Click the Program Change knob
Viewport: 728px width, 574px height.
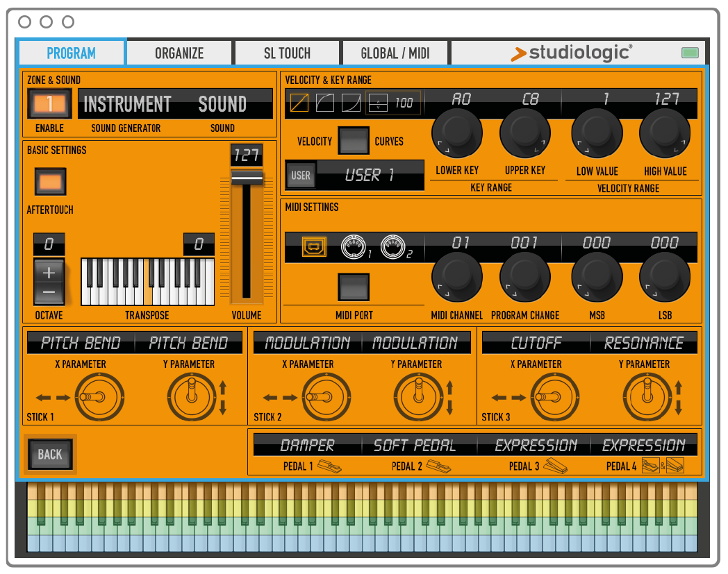(x=525, y=277)
